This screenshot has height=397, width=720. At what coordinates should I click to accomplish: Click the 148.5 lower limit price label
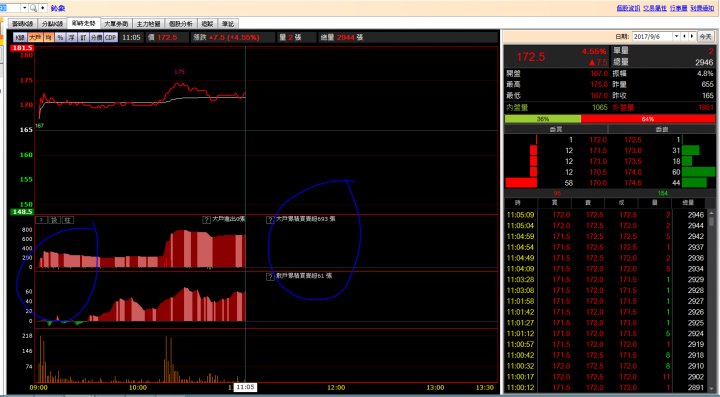point(22,212)
